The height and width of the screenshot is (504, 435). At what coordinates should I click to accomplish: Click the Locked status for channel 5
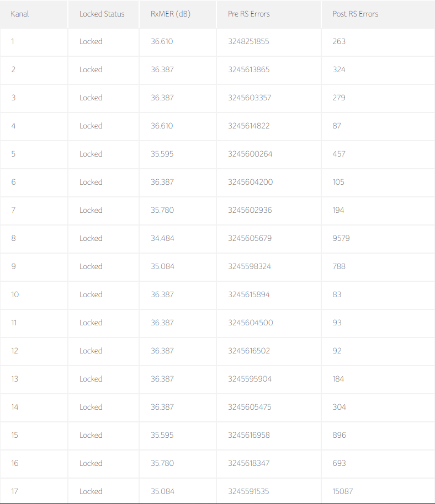[91, 154]
